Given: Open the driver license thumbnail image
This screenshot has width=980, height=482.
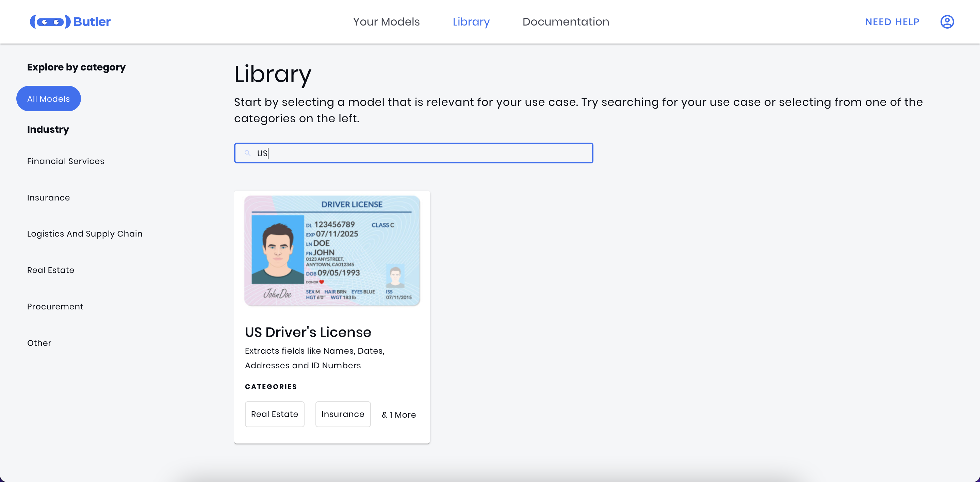Looking at the screenshot, I should 332,251.
